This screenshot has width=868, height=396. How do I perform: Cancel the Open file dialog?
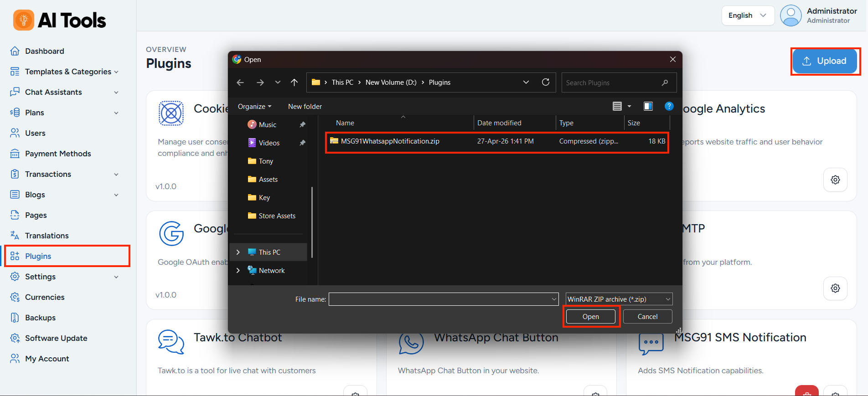click(x=647, y=317)
